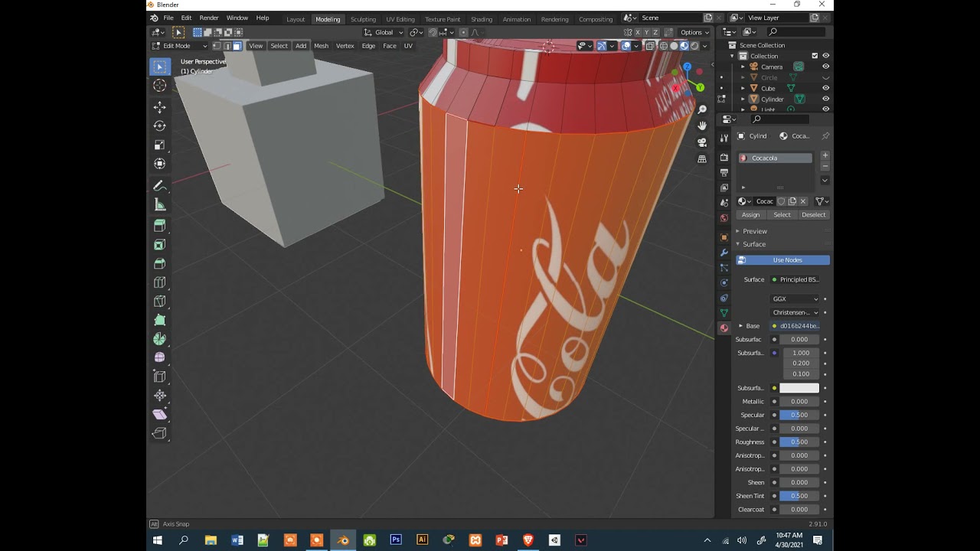Adjust the Roughness slider
Screen dimensions: 980x551
point(799,442)
